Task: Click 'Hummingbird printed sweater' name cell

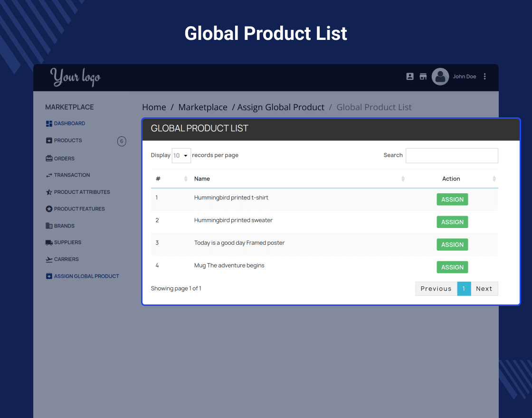Action: (x=233, y=220)
